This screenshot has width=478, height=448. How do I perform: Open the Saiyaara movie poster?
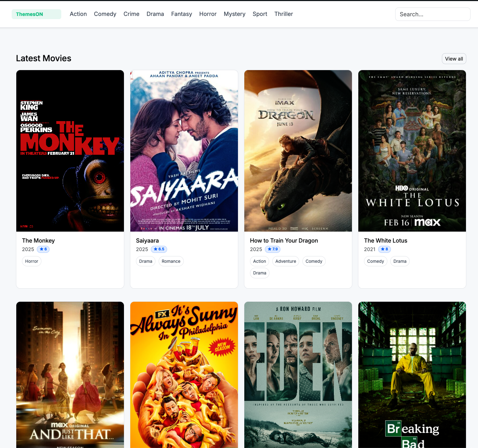coord(184,151)
